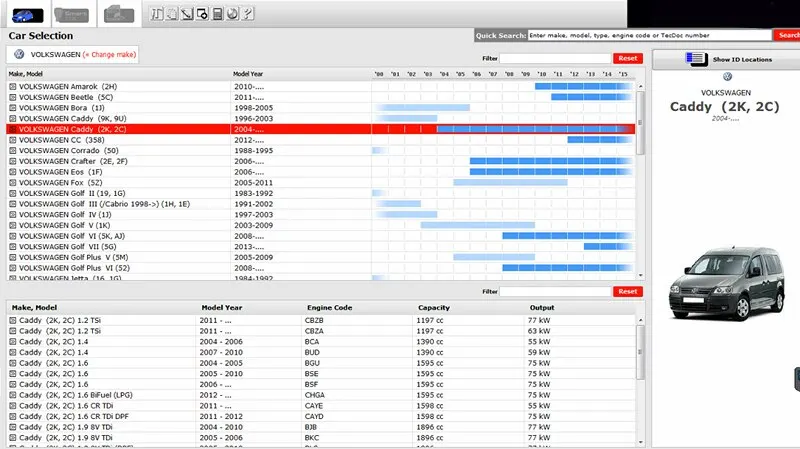Click the engine list Filter field
Viewport: 800px width, 449px height.
[555, 291]
